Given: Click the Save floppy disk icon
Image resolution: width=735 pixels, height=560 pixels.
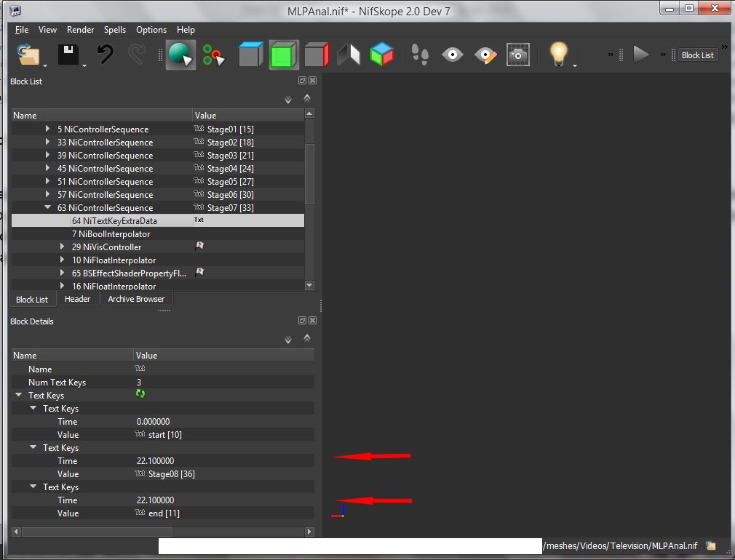Looking at the screenshot, I should pos(68,55).
